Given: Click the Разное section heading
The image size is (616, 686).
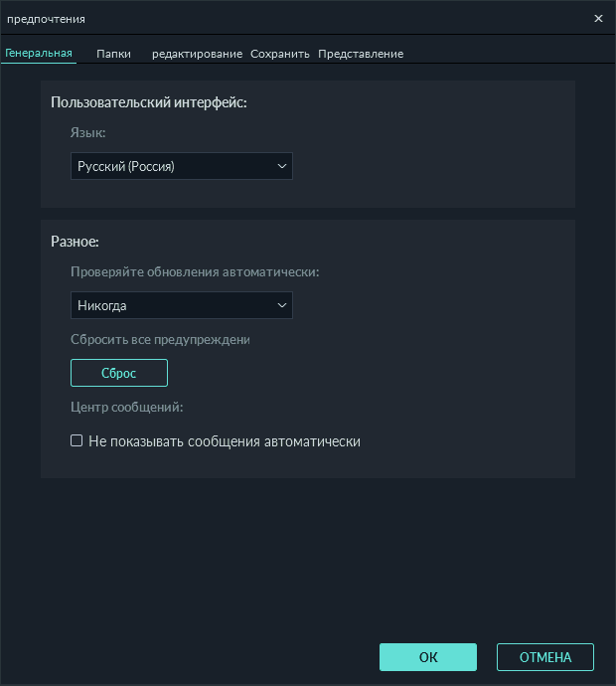Looking at the screenshot, I should pyautogui.click(x=75, y=241).
